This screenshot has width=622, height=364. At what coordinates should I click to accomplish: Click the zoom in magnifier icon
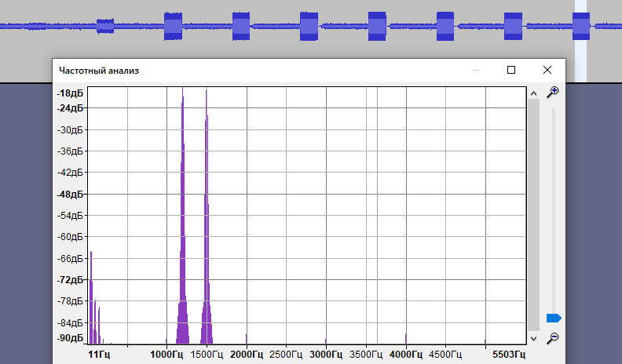pos(553,92)
